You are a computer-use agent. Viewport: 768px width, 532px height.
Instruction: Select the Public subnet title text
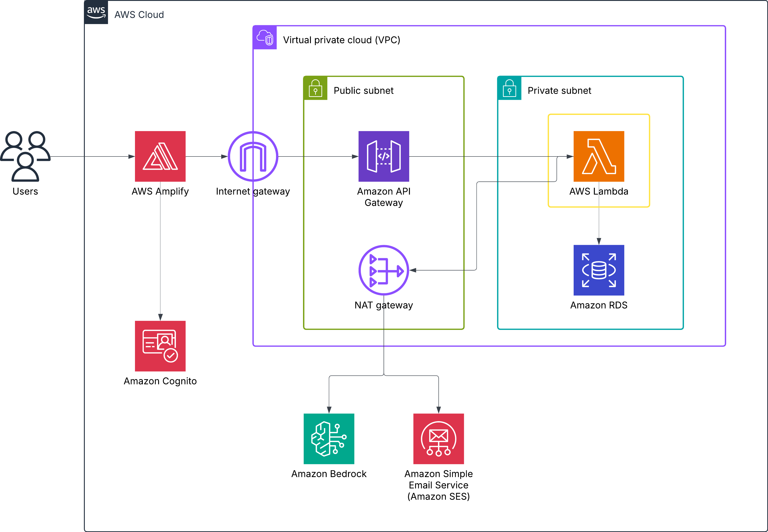pyautogui.click(x=364, y=91)
